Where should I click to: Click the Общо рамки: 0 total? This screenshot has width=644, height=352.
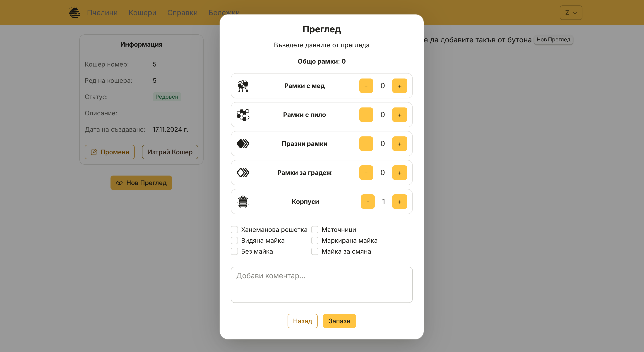322,61
